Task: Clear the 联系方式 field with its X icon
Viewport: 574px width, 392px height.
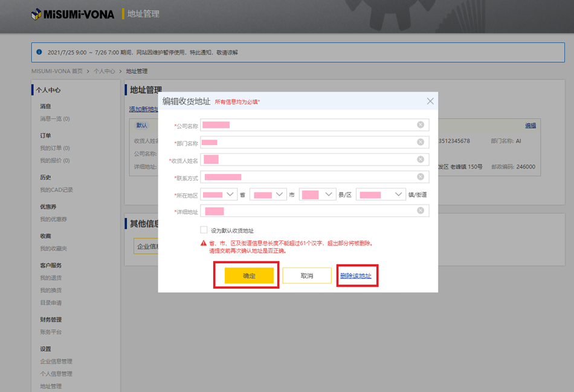Action: click(x=421, y=177)
